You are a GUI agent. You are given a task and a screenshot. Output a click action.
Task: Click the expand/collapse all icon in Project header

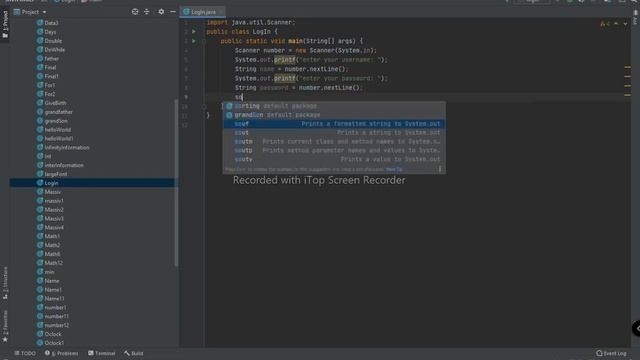[x=147, y=12]
